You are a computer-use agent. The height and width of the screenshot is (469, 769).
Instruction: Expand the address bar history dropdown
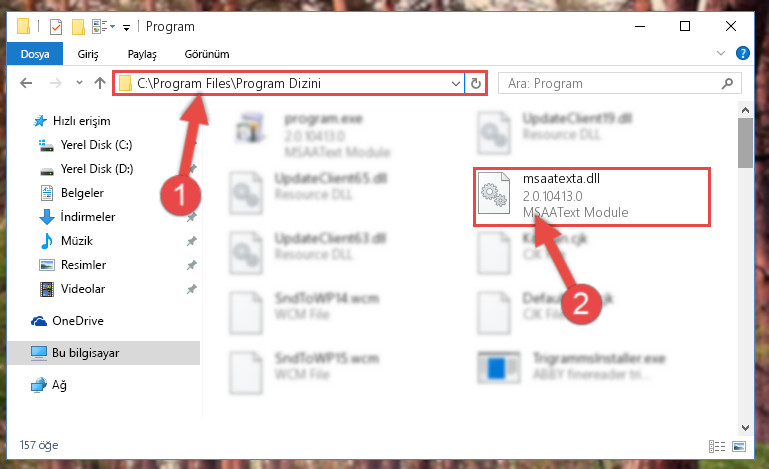click(x=456, y=83)
